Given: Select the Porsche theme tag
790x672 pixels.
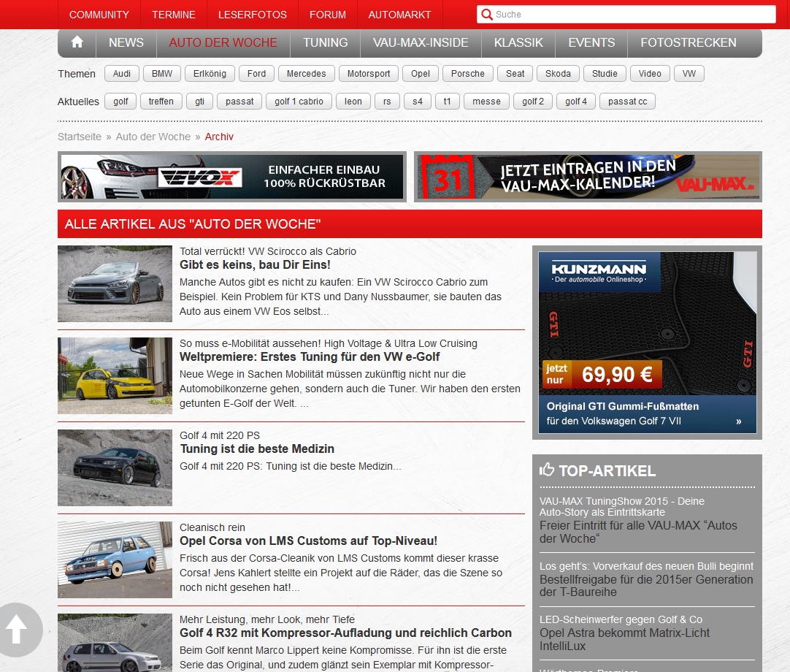Looking at the screenshot, I should click(467, 74).
